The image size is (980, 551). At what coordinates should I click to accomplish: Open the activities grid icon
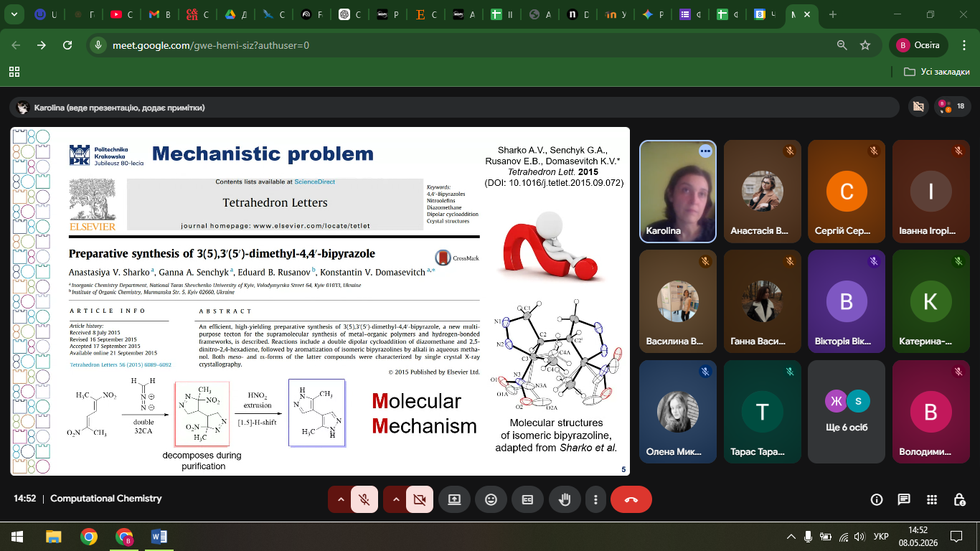[932, 500]
